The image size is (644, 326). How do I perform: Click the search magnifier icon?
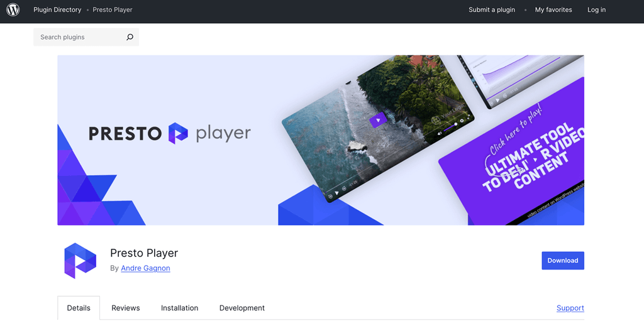pos(130,37)
